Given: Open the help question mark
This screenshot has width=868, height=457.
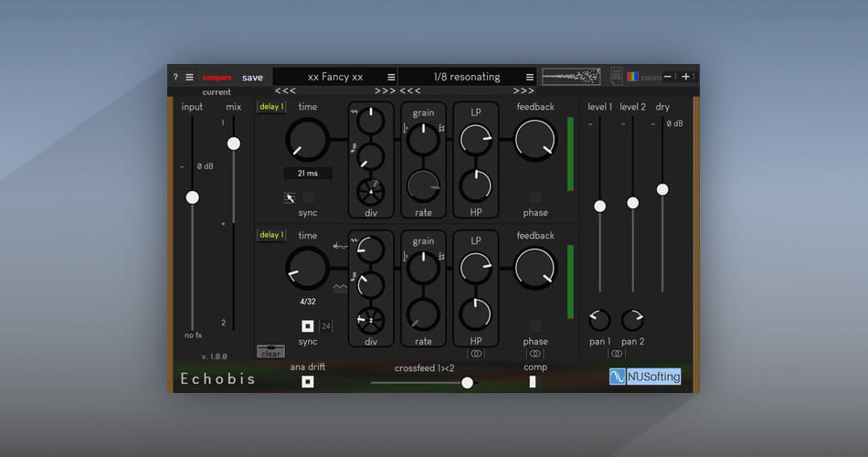Looking at the screenshot, I should 175,78.
